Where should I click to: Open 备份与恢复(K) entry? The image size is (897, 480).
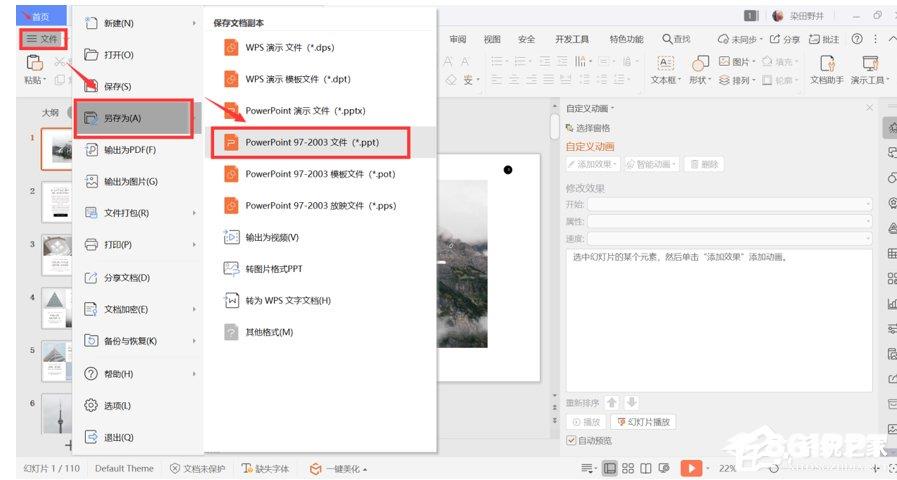tap(138, 341)
